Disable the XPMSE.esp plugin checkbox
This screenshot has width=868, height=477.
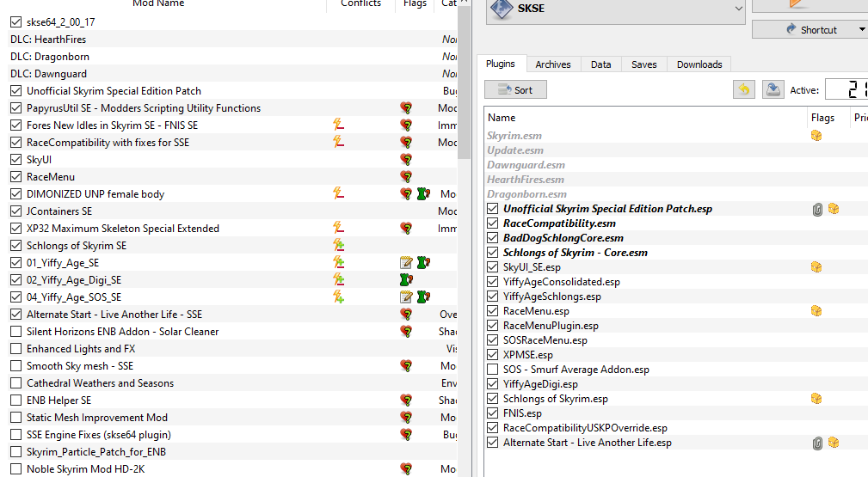tap(493, 355)
